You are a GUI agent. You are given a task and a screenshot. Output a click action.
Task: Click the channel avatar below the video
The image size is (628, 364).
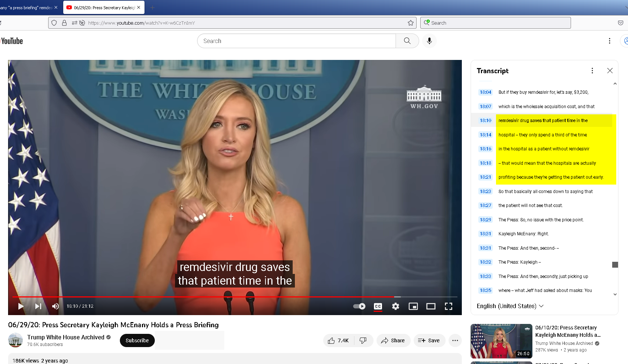[x=15, y=340]
